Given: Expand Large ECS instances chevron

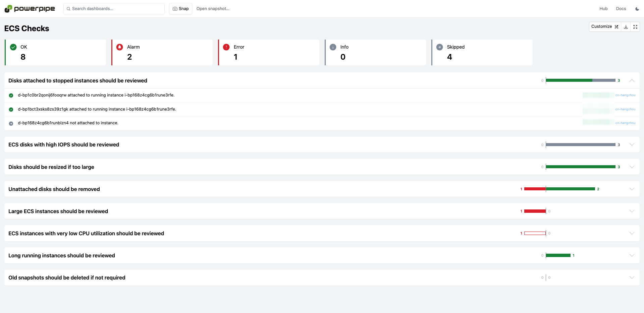Looking at the screenshot, I should click(x=632, y=211).
